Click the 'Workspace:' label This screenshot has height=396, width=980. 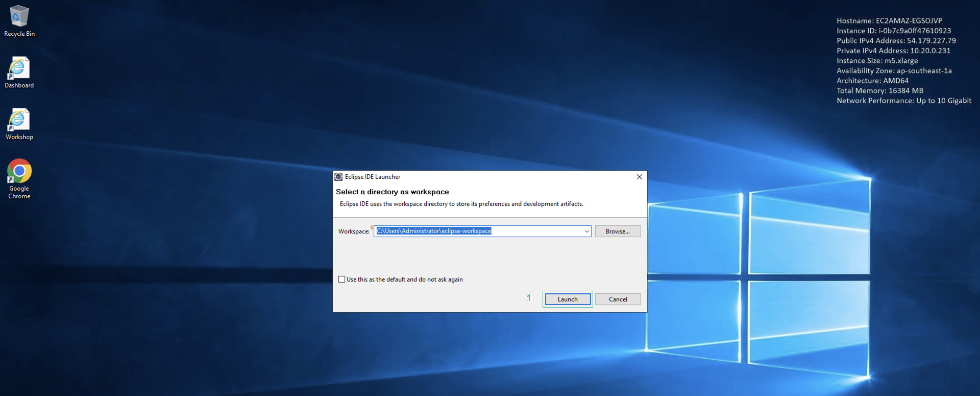coord(354,231)
